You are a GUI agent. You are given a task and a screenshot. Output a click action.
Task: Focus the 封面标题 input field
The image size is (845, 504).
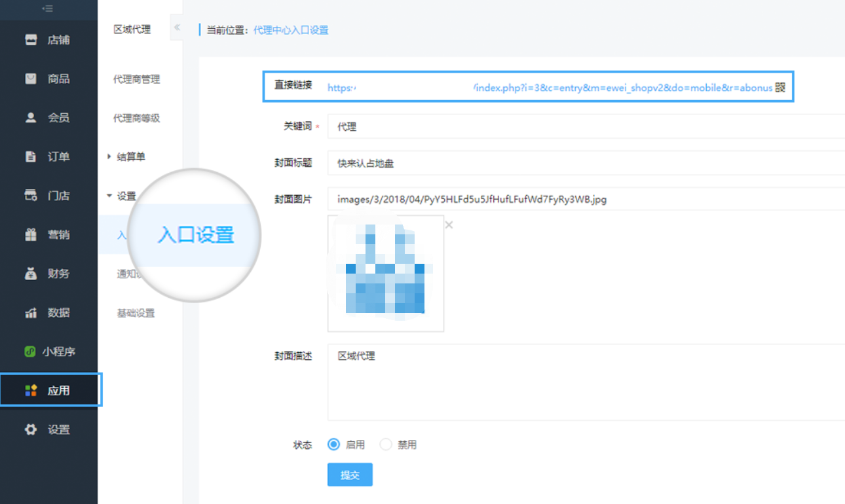586,164
